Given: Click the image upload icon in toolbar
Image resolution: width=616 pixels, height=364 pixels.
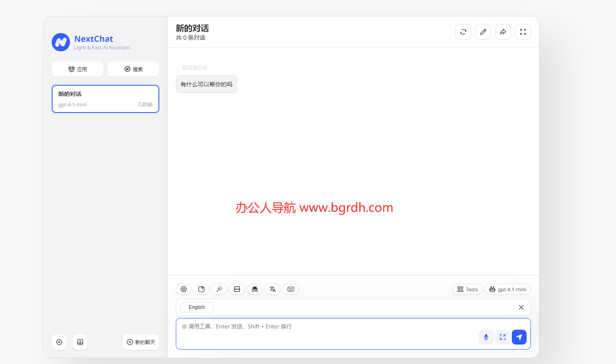Looking at the screenshot, I should [237, 289].
